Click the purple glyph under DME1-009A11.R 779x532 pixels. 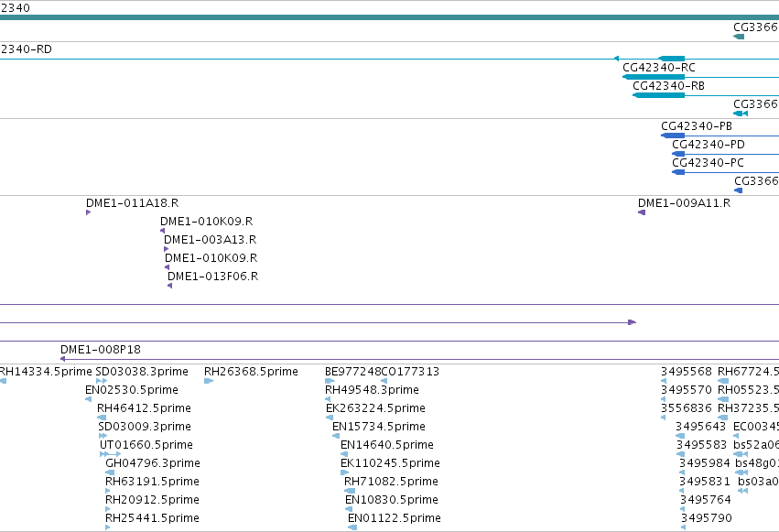pos(642,212)
